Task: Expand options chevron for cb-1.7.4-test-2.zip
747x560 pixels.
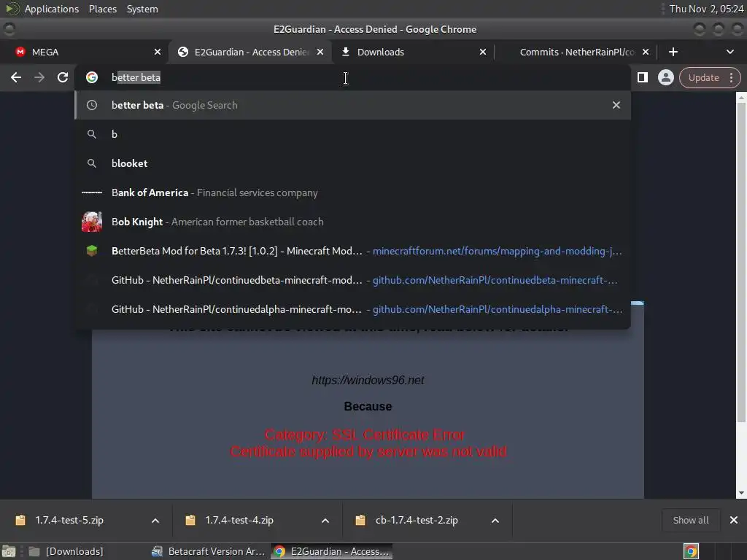Action: coord(495,521)
